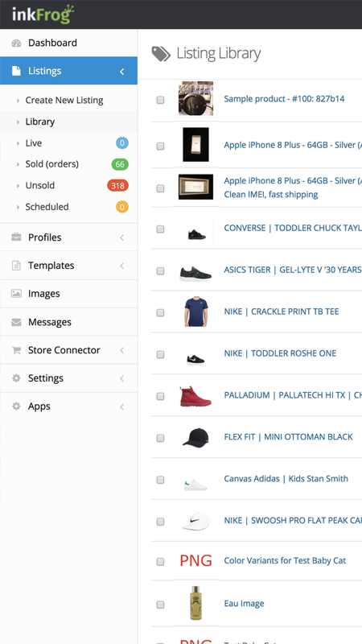Expand the Store Connector chevron
Image resolution: width=362 pixels, height=644 pixels.
(122, 350)
